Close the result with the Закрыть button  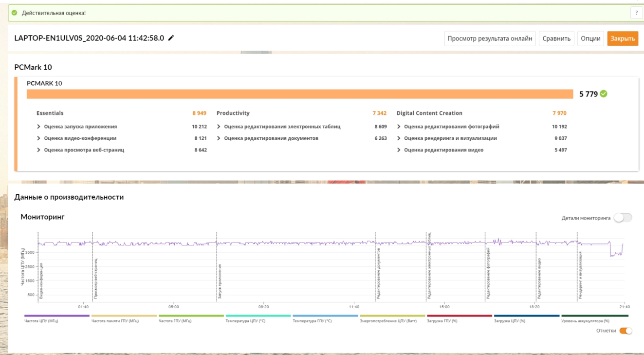[623, 38]
